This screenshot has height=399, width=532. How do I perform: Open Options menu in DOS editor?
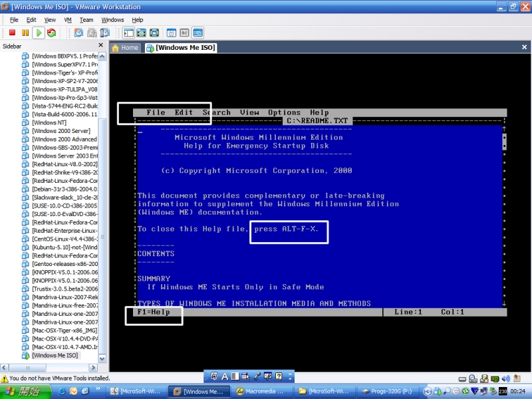285,112
